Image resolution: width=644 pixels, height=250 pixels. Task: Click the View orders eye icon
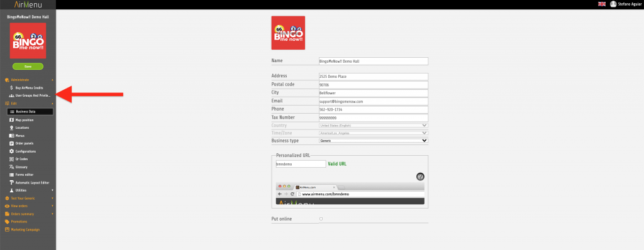coord(7,206)
